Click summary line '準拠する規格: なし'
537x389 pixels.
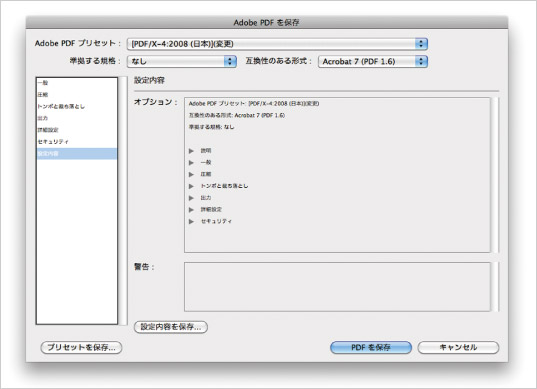(x=211, y=127)
